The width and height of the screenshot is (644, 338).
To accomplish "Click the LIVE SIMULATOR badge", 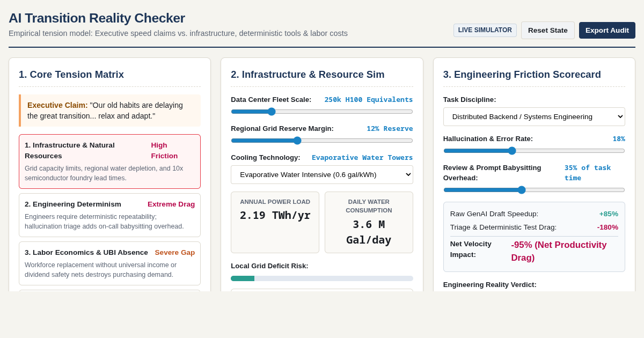I will pos(485,30).
